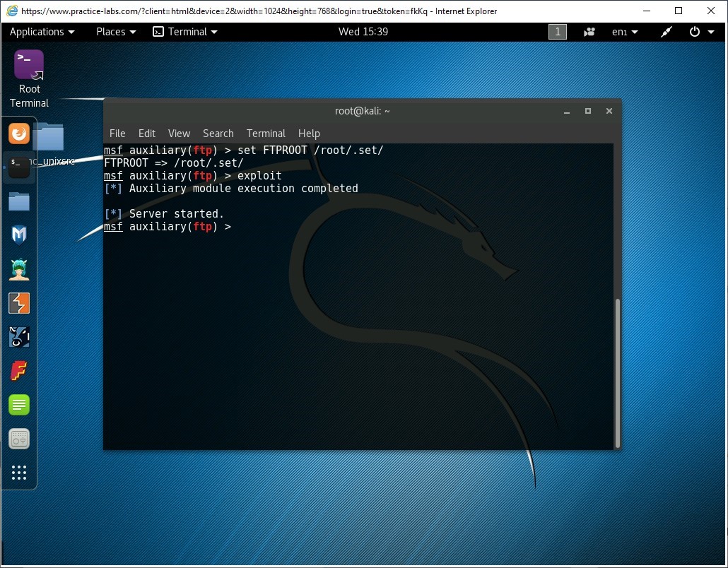Click 'Auxiliary module execution completed' text
Screen dimensions: 728x568
click(244, 189)
